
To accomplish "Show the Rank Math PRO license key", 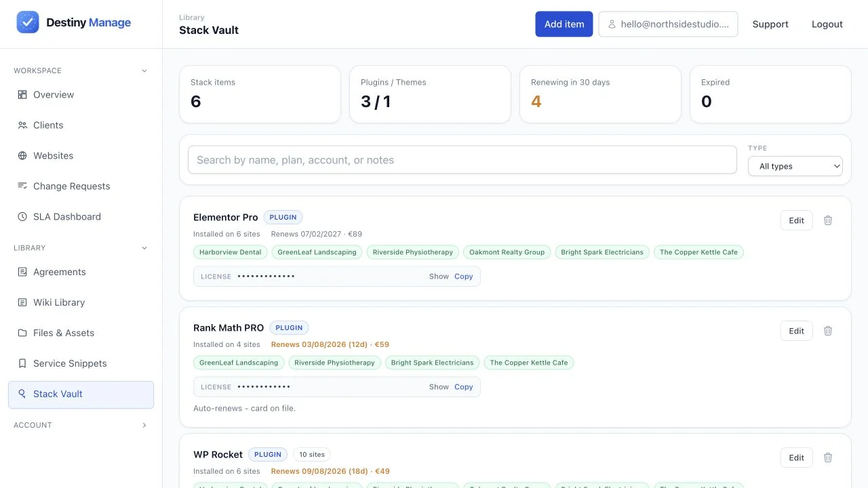I will pyautogui.click(x=439, y=387).
